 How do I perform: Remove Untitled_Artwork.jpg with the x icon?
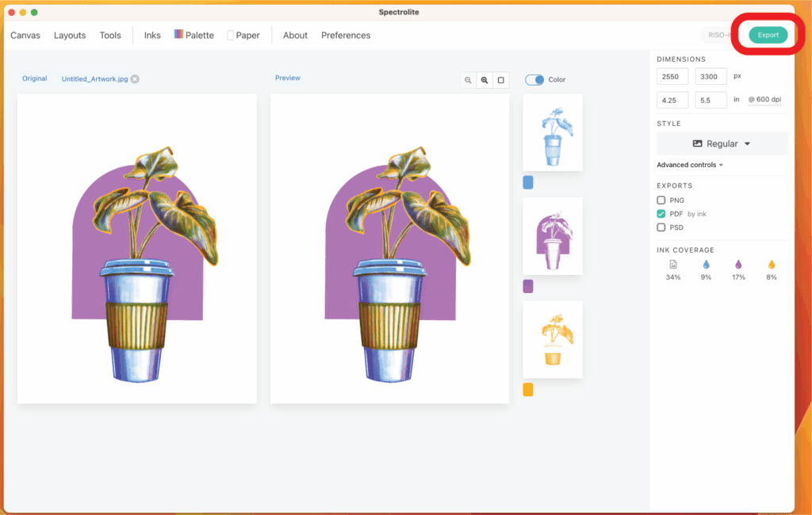pos(135,79)
